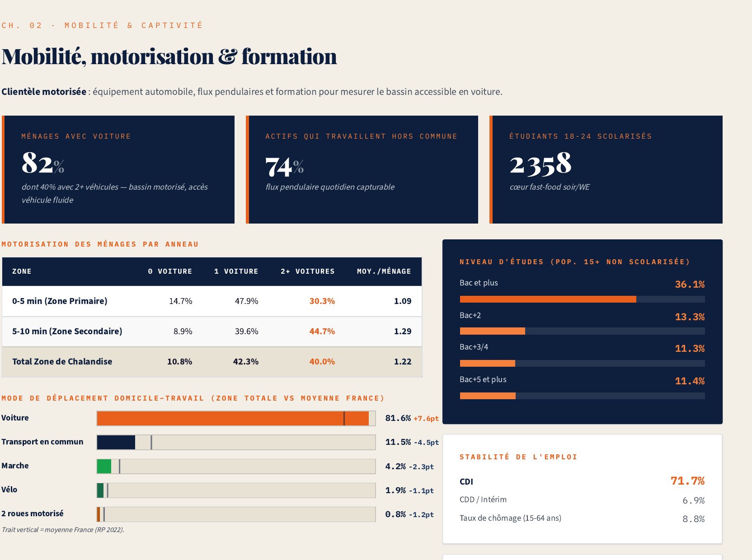The image size is (752, 560).
Task: Click the note 'dont 40% avec 2+ véhicules'
Action: click(70, 187)
